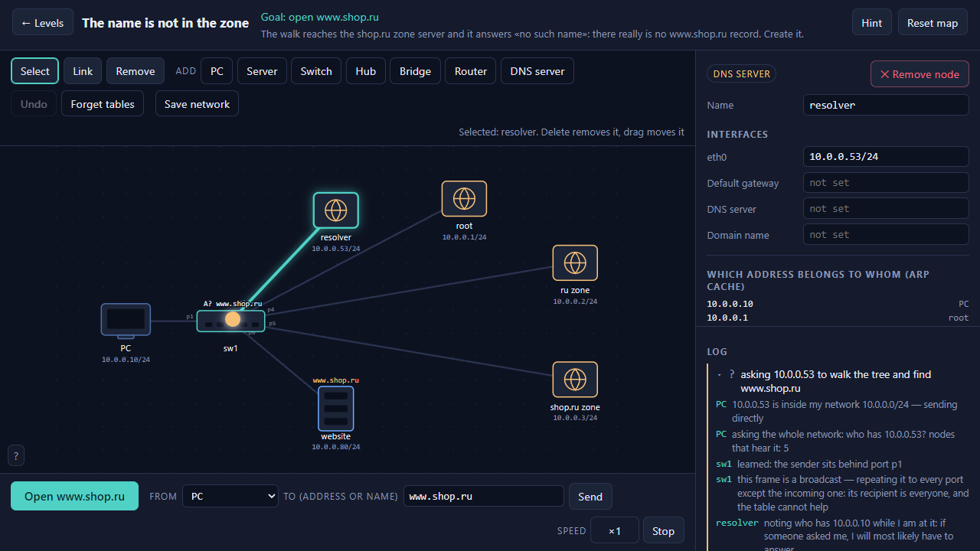
Task: Add a Router node
Action: tap(471, 71)
